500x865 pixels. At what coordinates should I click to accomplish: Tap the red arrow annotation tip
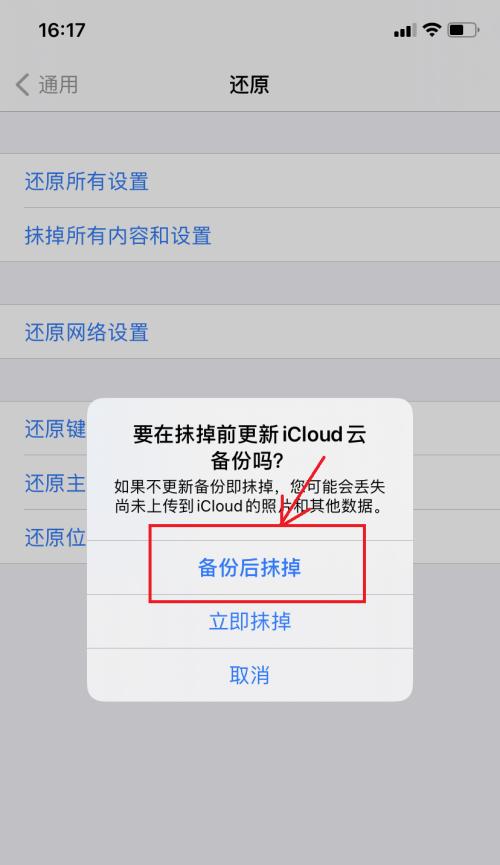(282, 523)
